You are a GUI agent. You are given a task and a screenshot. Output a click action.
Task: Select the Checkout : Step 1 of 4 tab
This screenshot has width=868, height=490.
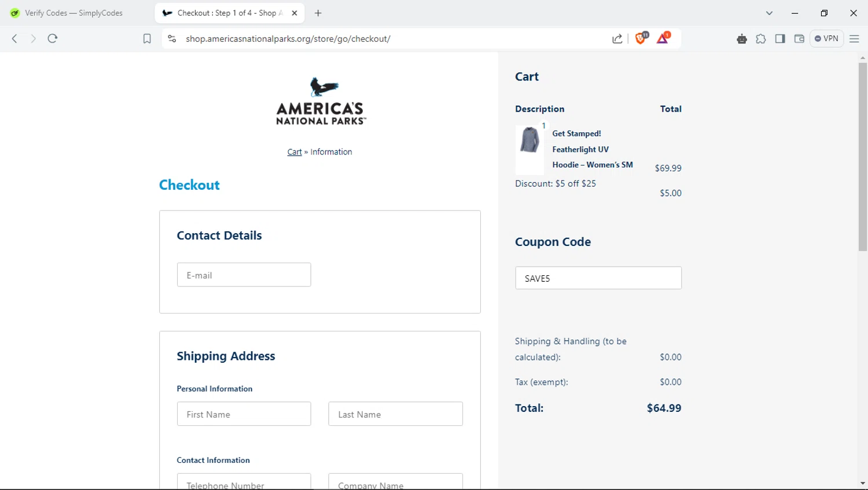click(230, 13)
